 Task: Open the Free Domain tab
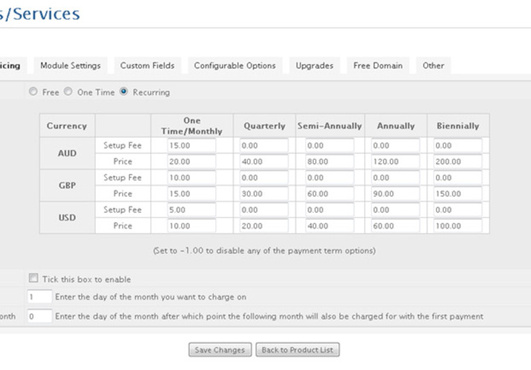tap(378, 66)
